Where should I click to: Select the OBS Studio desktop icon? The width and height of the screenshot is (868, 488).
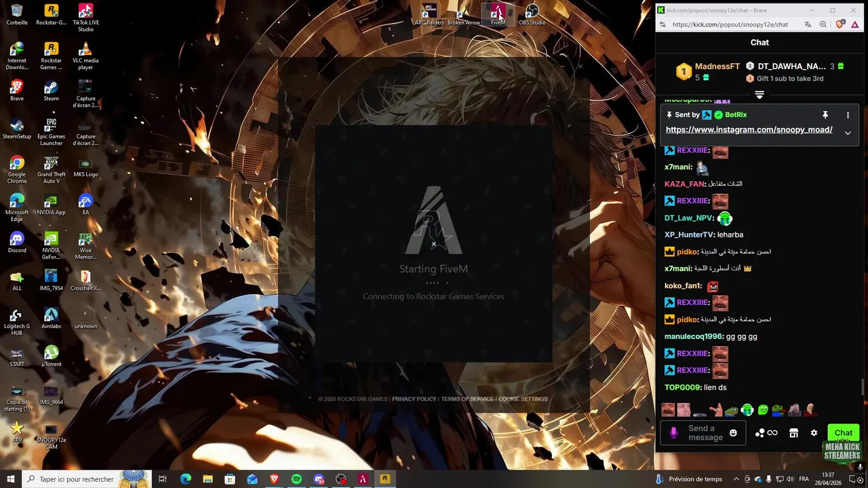pyautogui.click(x=532, y=15)
